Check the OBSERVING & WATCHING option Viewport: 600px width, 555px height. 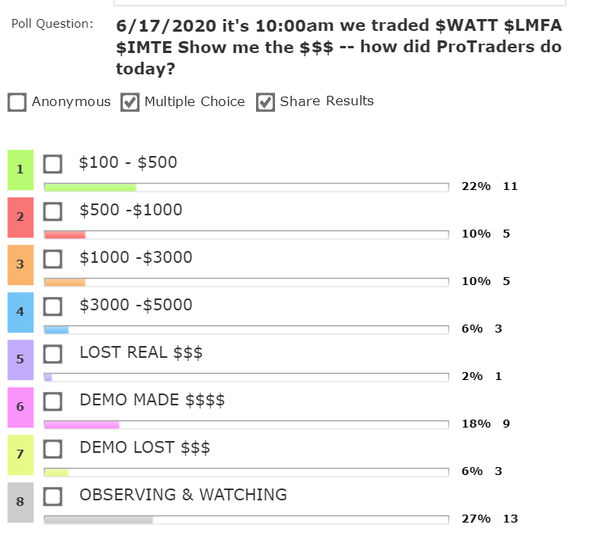53,495
